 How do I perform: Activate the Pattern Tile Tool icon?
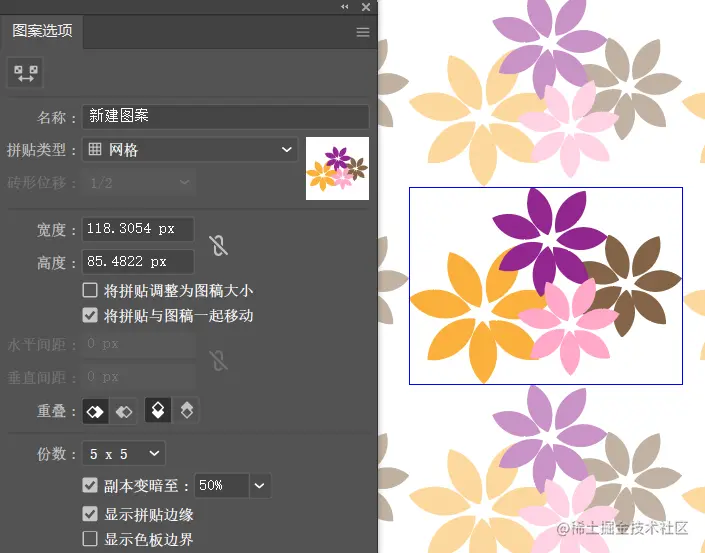[25, 72]
